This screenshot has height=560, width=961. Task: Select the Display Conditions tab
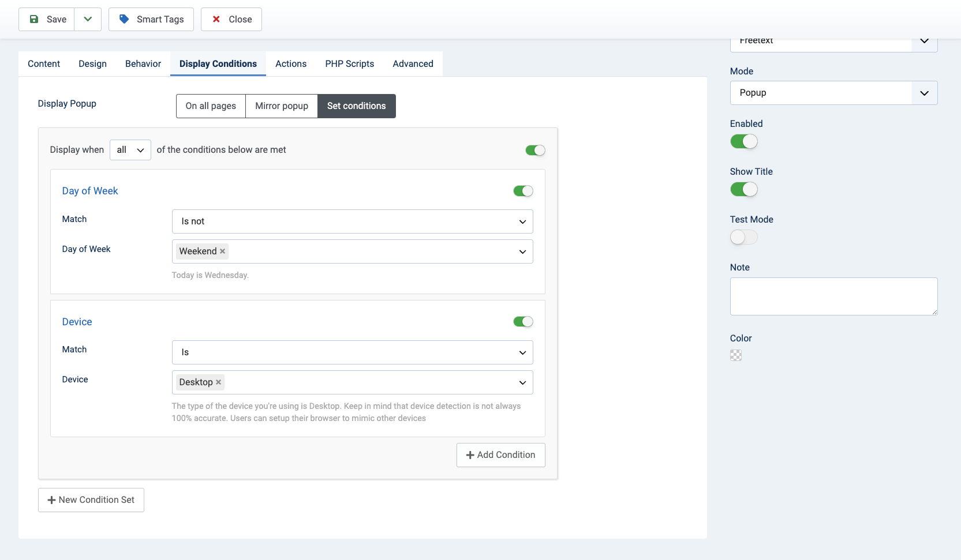click(x=218, y=63)
